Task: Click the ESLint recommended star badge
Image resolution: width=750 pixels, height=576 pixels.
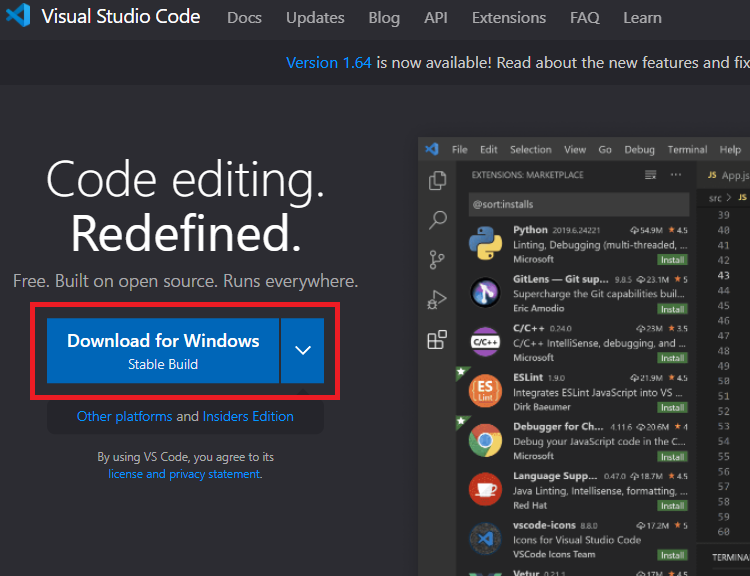Action: pyautogui.click(x=461, y=372)
